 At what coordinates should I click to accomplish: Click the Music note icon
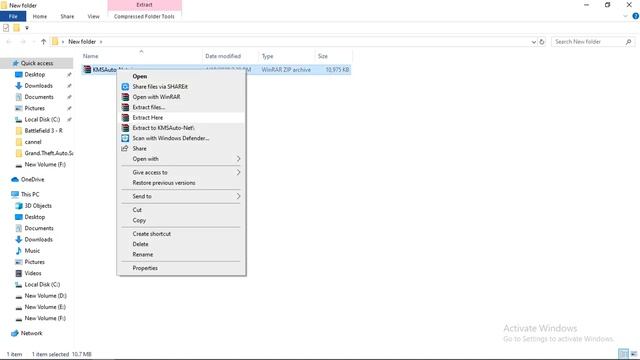[18, 251]
